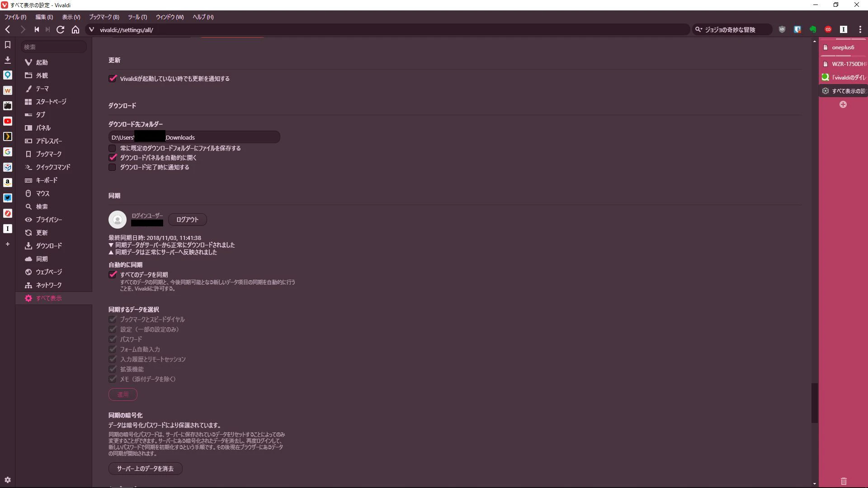Toggle sync all data checkbox
This screenshot has width=868, height=488.
[113, 275]
